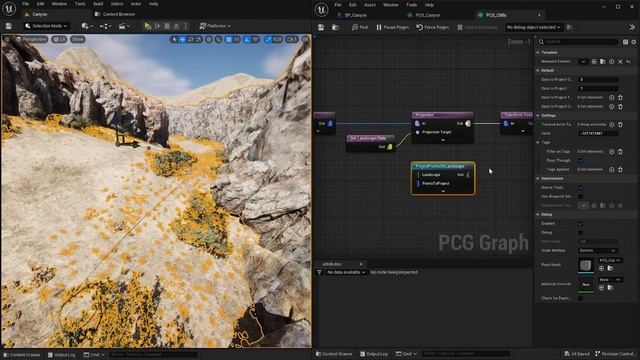640x360 pixels.
Task: Open the 'No debug object selected' dropdown
Action: pos(533,27)
